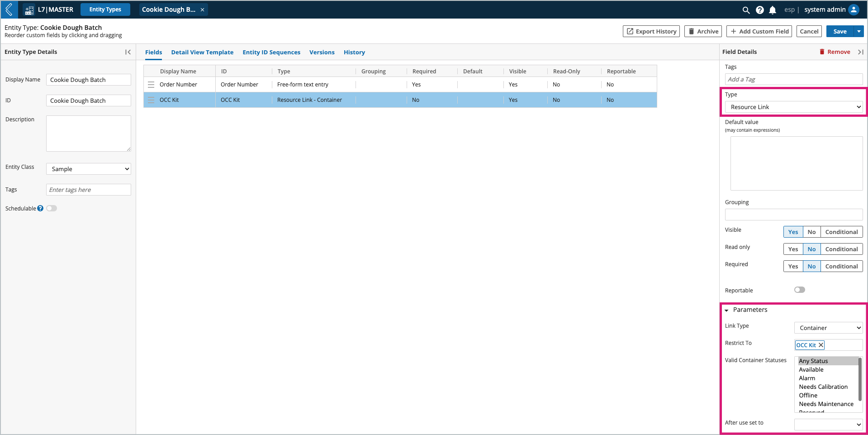Screen dimensions: 868x435
Task: Set Visible to No
Action: (812, 232)
